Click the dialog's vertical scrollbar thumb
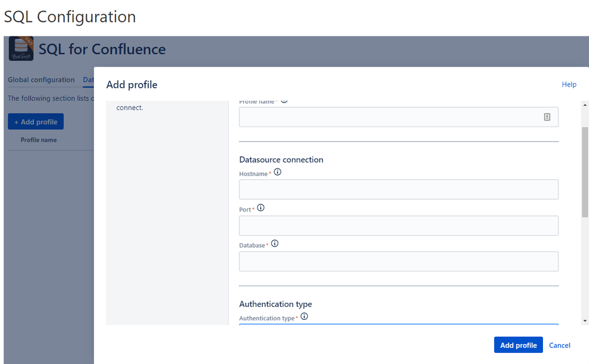Image resolution: width=589 pixels, height=364 pixels. coord(584,171)
